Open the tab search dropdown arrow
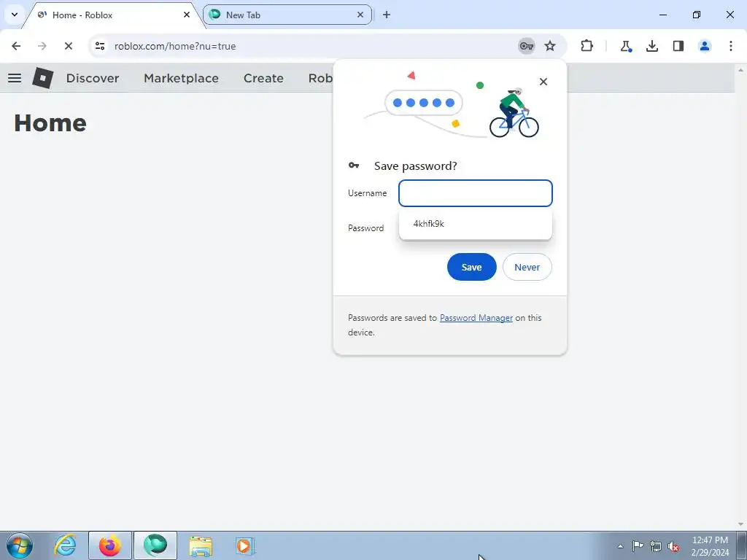 [15, 15]
